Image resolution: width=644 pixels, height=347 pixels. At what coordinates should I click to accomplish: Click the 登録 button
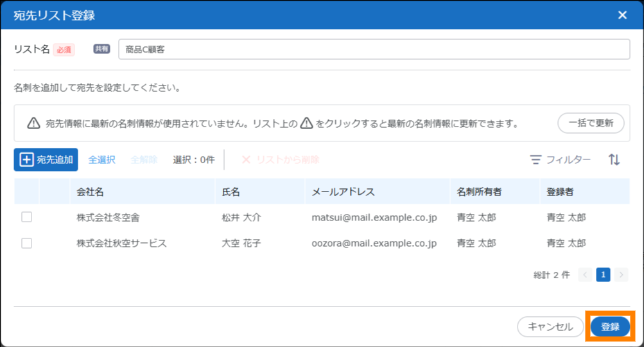click(610, 327)
